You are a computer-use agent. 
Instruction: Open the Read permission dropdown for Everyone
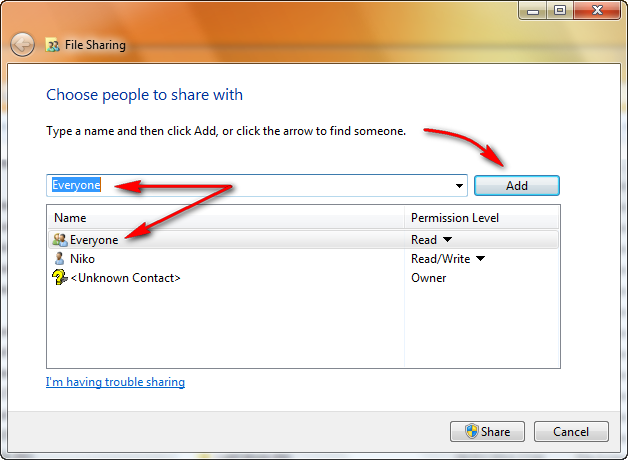(x=447, y=239)
